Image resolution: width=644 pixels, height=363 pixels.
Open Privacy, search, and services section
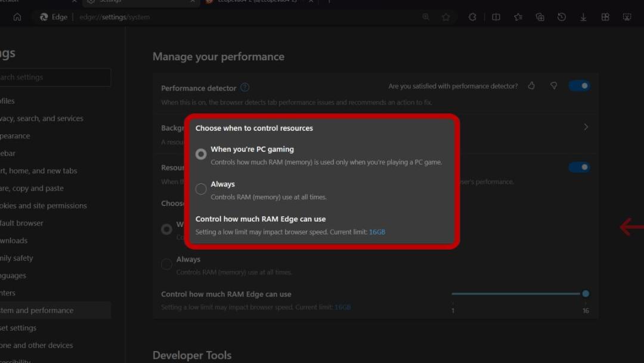[42, 118]
